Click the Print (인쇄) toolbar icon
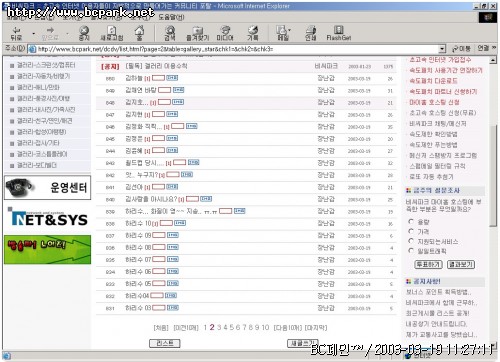500x362 pixels. tap(311, 33)
